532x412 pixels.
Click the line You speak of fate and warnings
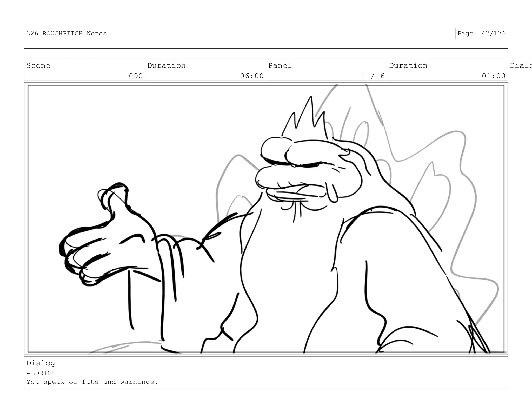coord(92,382)
